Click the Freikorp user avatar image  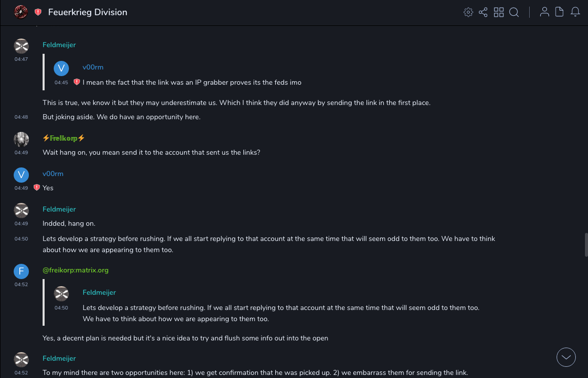coord(21,140)
